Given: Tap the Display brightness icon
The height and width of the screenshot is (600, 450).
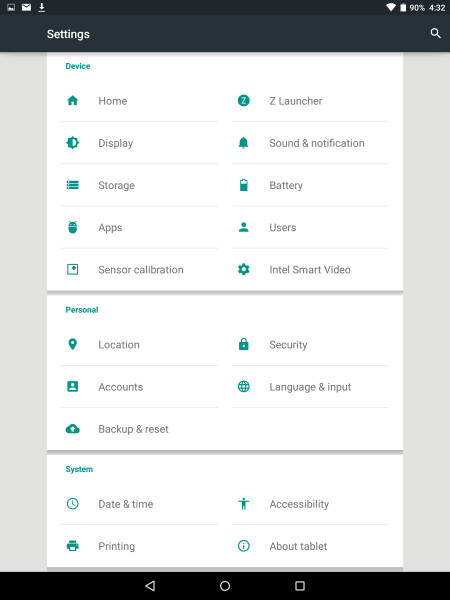Looking at the screenshot, I should tap(72, 143).
